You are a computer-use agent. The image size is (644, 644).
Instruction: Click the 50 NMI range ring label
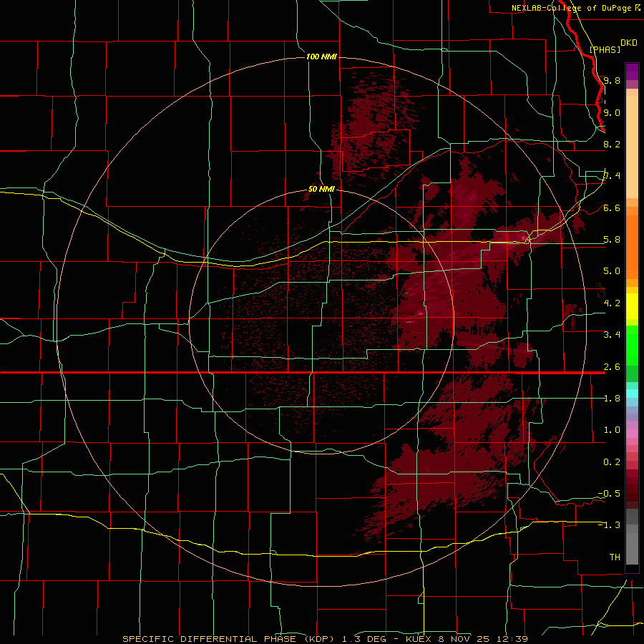pos(321,190)
